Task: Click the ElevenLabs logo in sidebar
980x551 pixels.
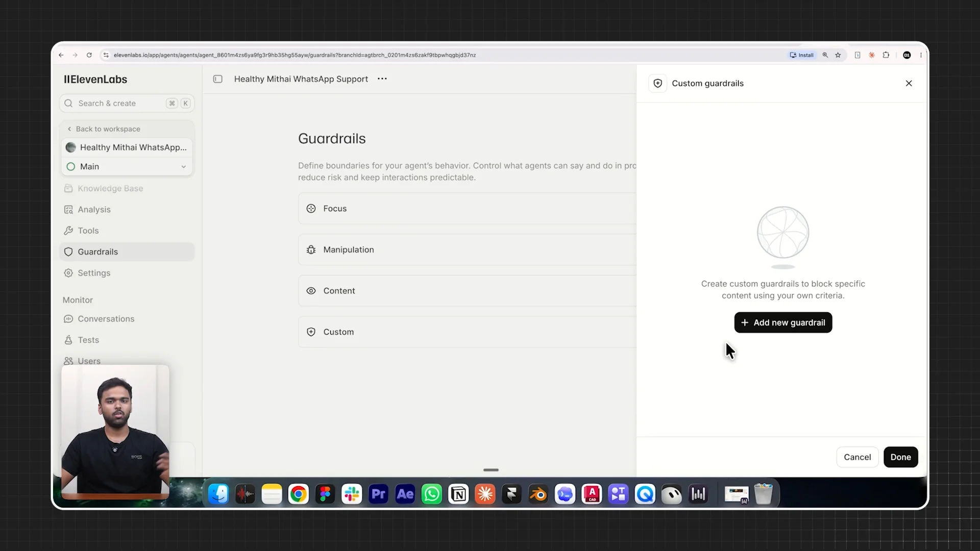Action: pyautogui.click(x=95, y=79)
